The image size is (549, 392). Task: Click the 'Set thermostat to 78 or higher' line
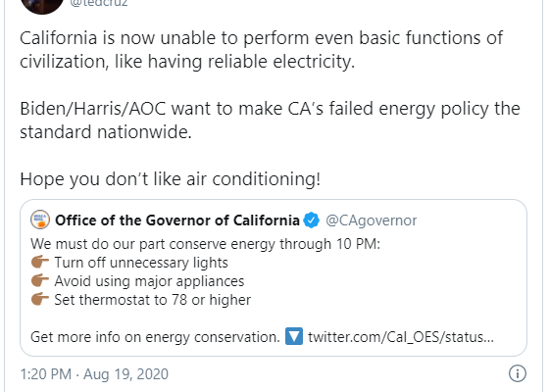152,300
